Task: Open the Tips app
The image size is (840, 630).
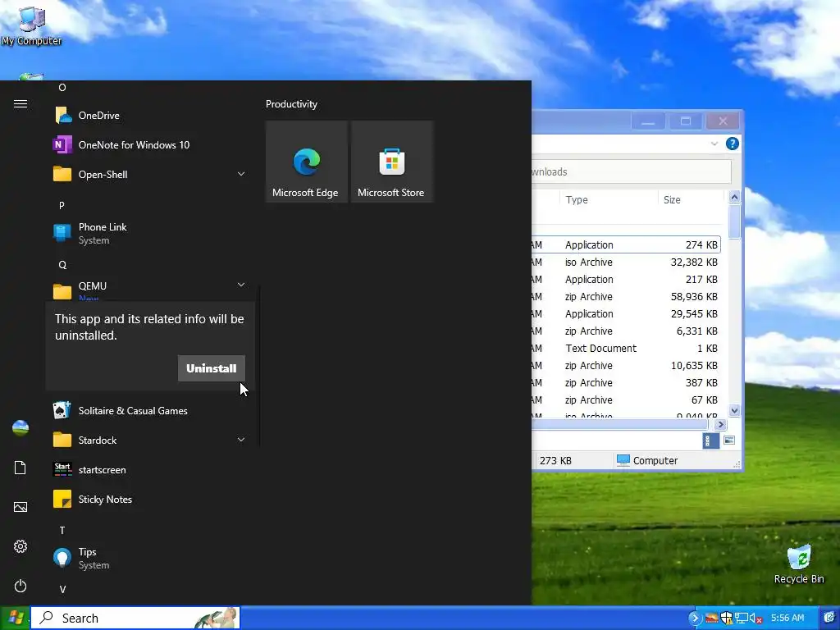Action: click(150, 558)
